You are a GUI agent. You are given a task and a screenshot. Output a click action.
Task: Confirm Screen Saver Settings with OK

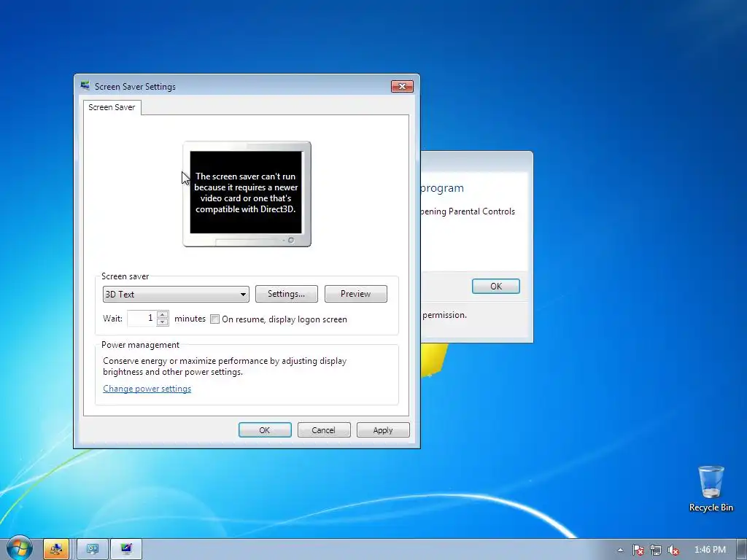coord(265,430)
